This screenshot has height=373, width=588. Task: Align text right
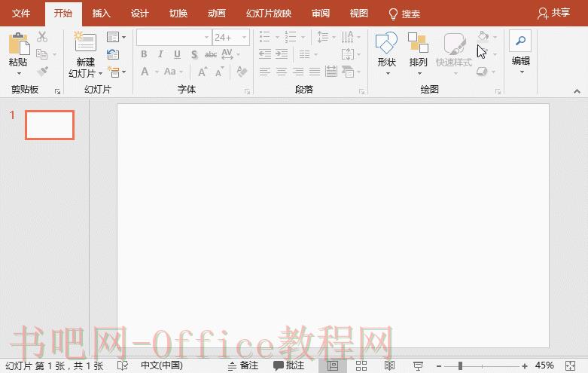click(298, 72)
